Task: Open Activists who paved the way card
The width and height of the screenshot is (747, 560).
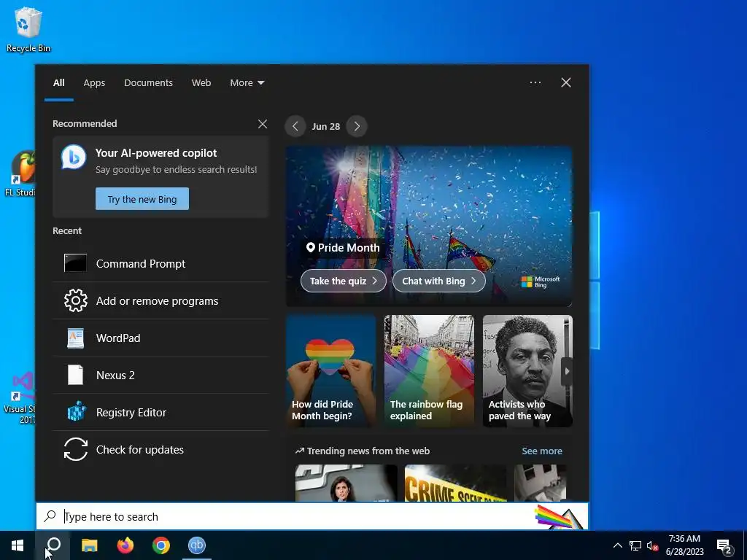Action: (527, 371)
